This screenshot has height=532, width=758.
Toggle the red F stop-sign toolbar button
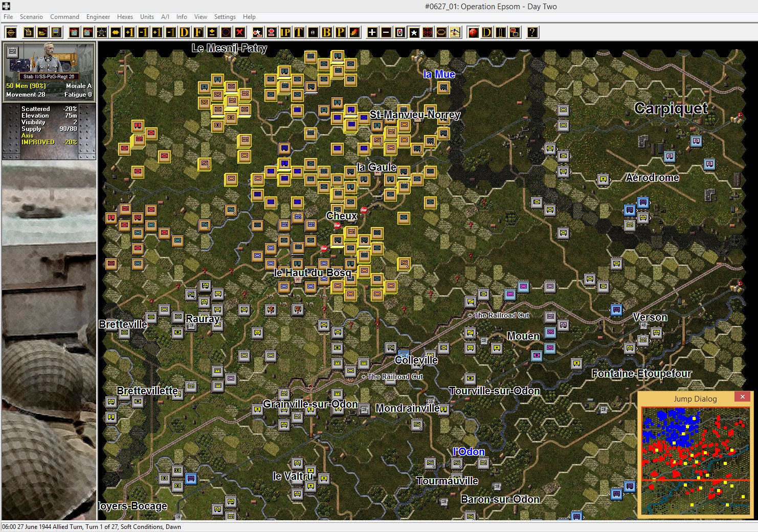[x=473, y=32]
